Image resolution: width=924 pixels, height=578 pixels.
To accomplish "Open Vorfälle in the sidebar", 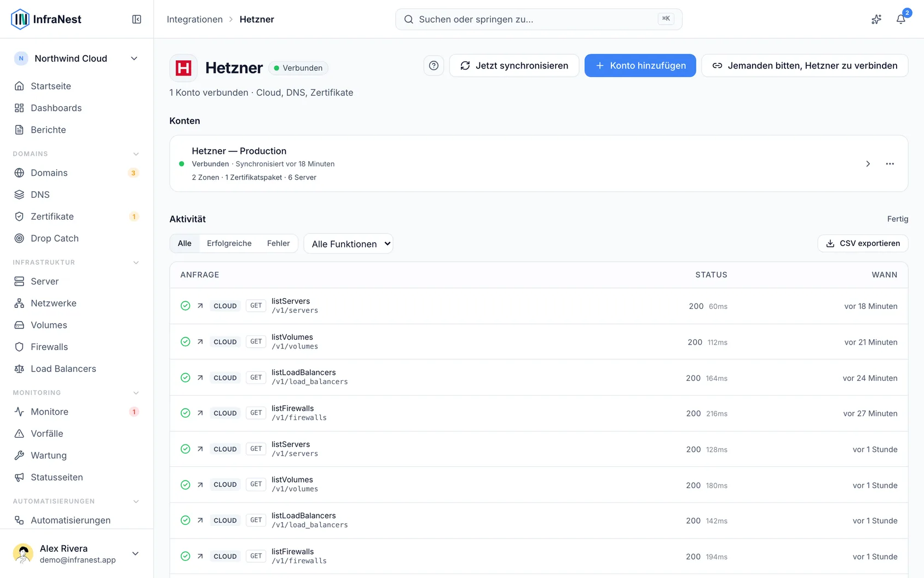I will tap(77, 433).
